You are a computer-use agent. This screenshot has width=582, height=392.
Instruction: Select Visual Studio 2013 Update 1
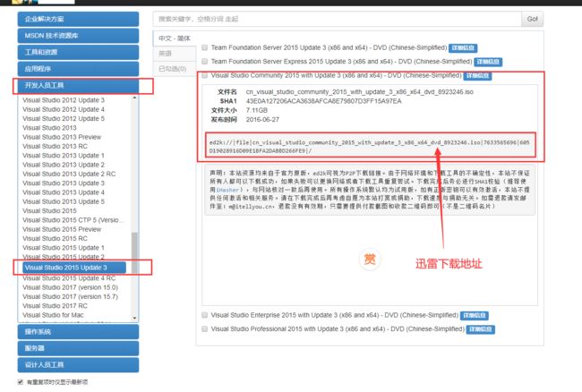coord(64,156)
